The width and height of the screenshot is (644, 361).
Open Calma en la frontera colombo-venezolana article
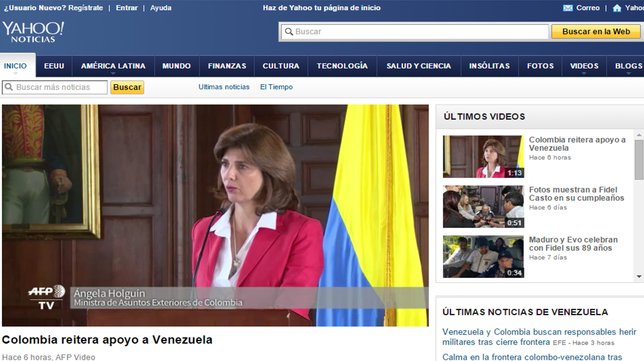pos(532,357)
